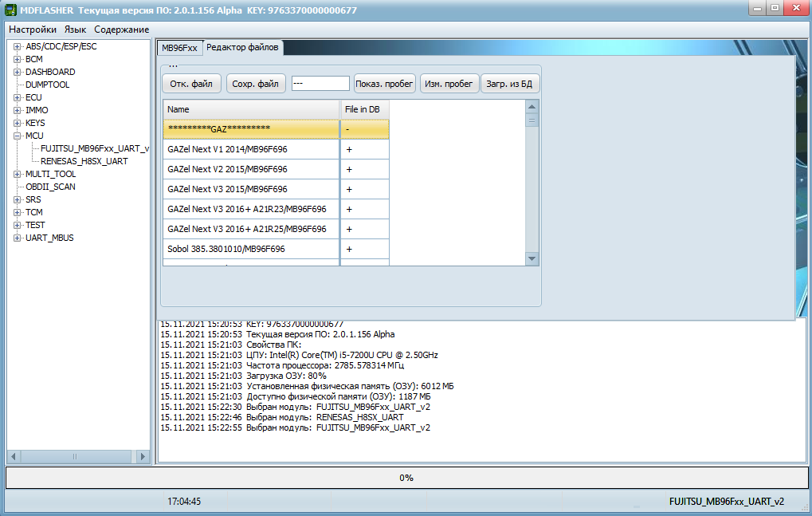Image resolution: width=812 pixels, height=516 pixels.
Task: Click the Показ. пробег button
Action: 384,84
